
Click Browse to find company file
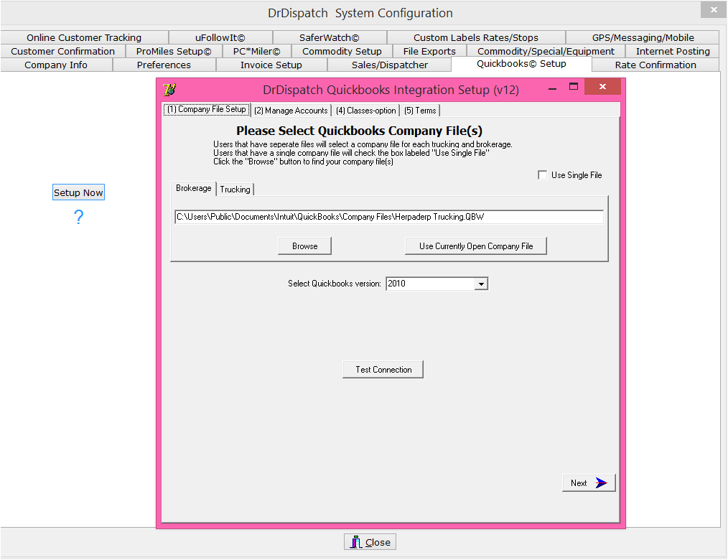coord(304,246)
